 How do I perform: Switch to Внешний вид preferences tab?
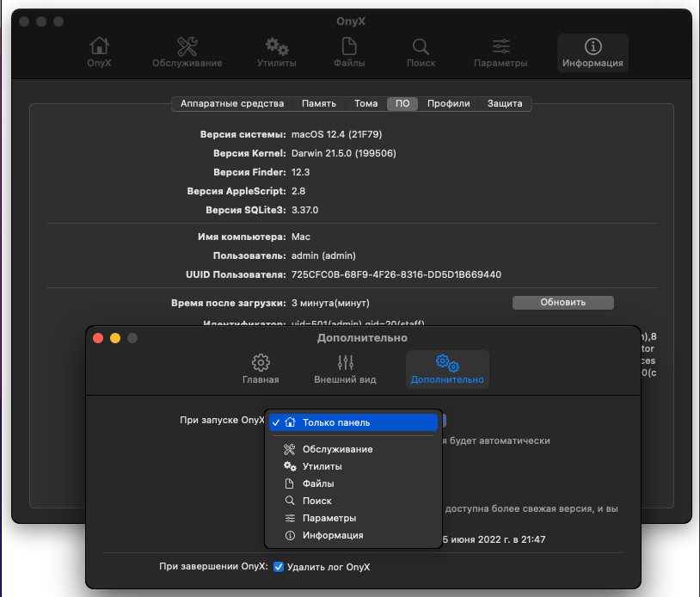(345, 369)
